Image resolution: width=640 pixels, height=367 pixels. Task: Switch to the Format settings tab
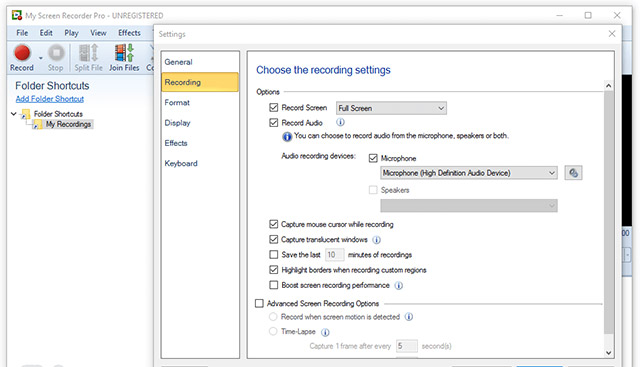pyautogui.click(x=200, y=102)
